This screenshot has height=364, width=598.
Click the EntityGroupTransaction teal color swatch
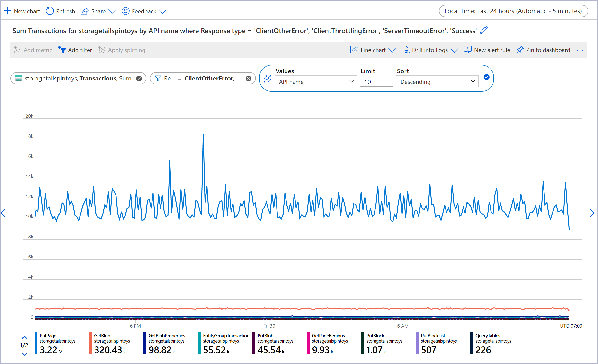click(199, 343)
